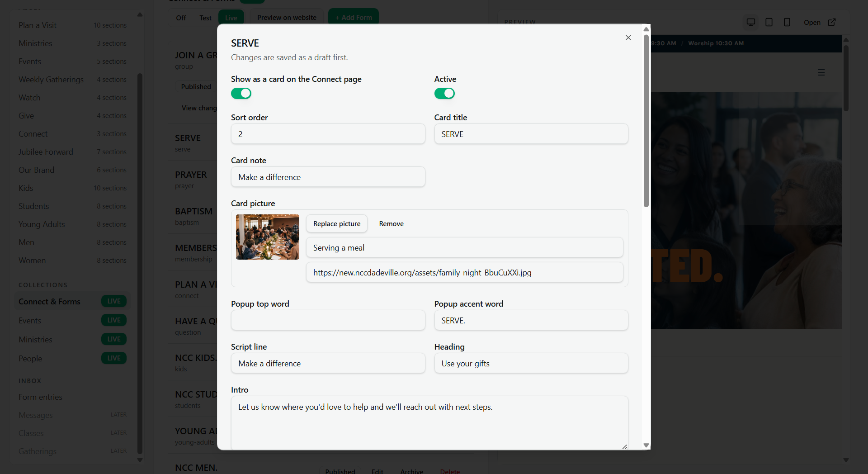Viewport: 868px width, 474px height.
Task: Select the mobile phone preview icon
Action: [787, 22]
